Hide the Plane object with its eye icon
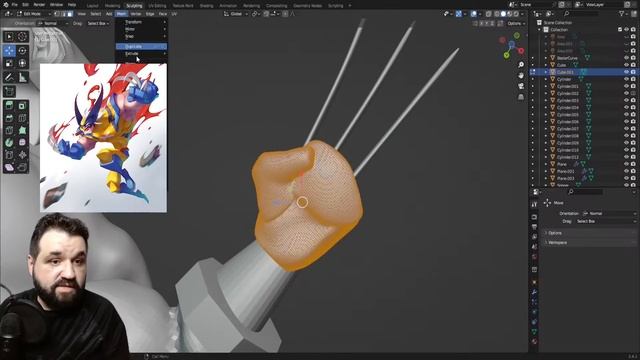This screenshot has height=360, width=640. pyautogui.click(x=626, y=164)
